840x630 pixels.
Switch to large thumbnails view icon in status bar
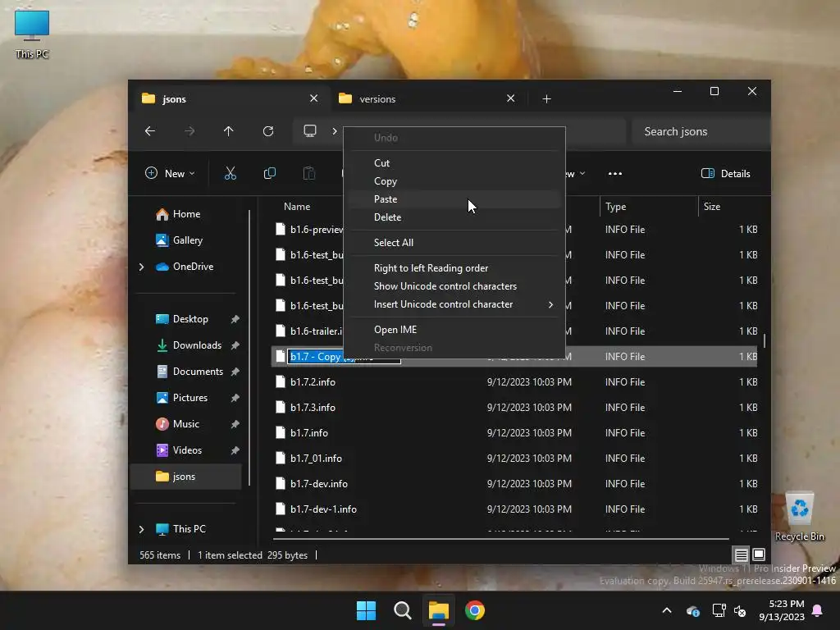pyautogui.click(x=759, y=555)
